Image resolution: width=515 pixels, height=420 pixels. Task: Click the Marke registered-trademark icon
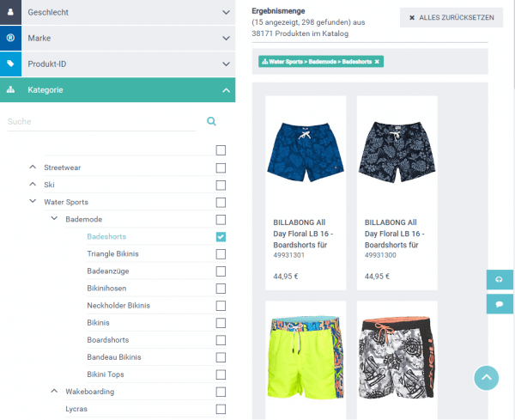10,38
